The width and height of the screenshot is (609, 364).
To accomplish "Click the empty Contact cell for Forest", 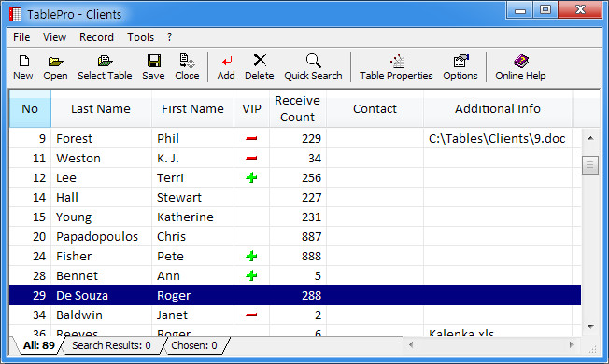I will 375,138.
